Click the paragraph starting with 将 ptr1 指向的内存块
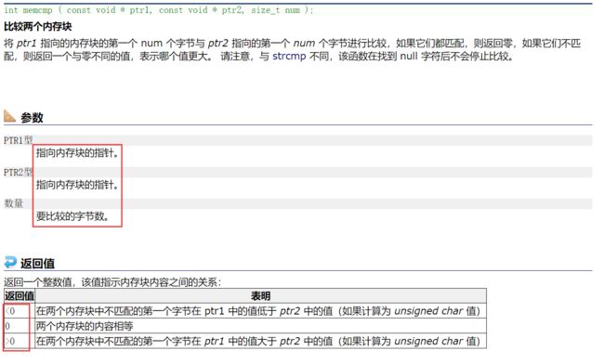 [x=293, y=49]
